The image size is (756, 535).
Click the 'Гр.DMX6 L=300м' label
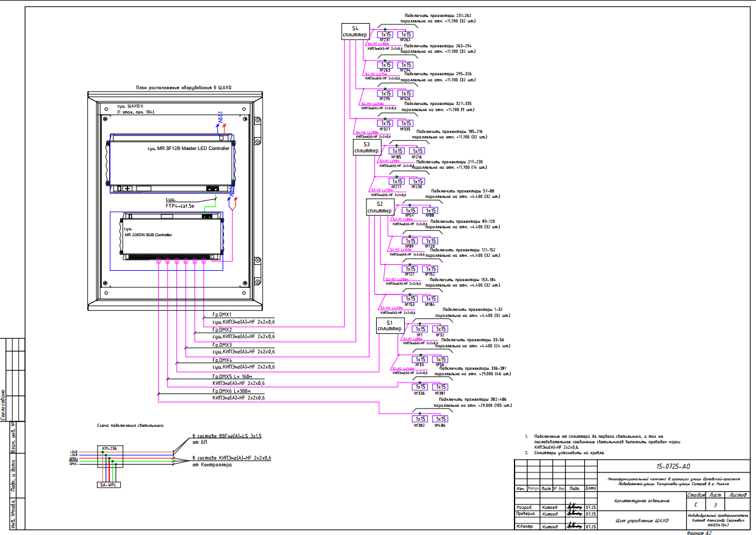click(x=232, y=392)
